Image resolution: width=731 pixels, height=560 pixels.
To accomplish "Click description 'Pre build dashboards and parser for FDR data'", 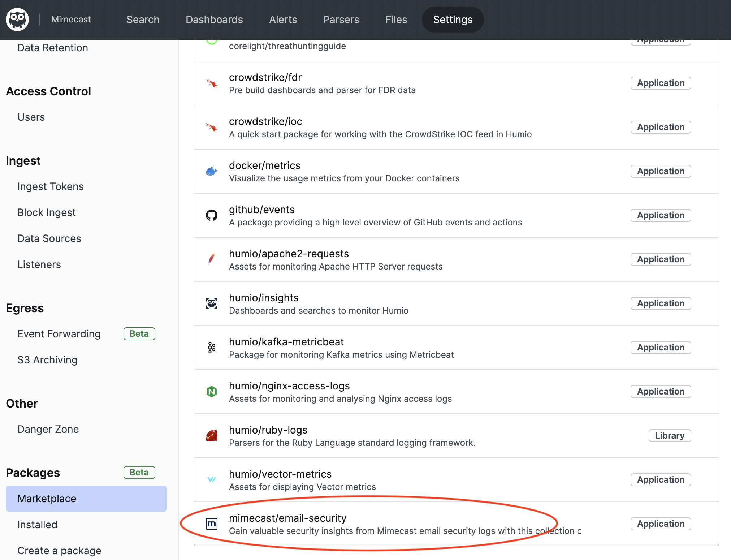I will point(322,90).
